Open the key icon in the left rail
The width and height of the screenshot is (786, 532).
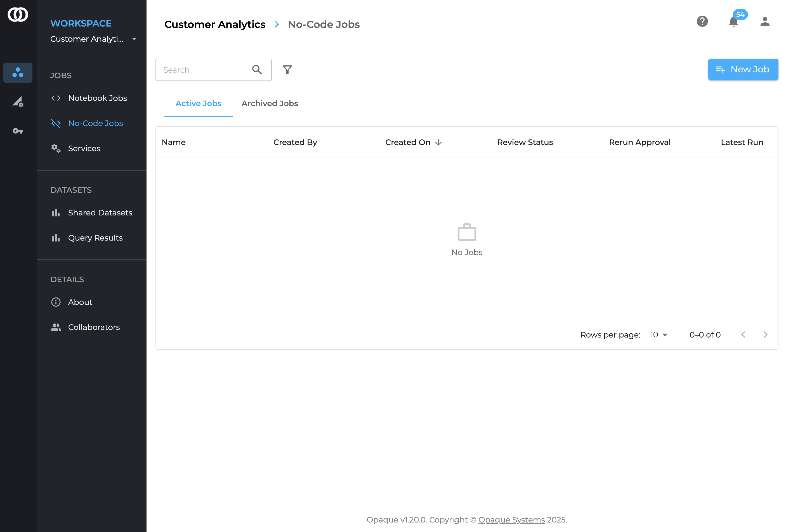pyautogui.click(x=18, y=131)
